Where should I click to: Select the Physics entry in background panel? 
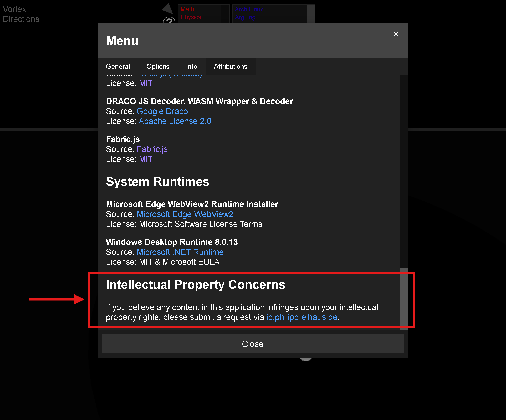(191, 17)
